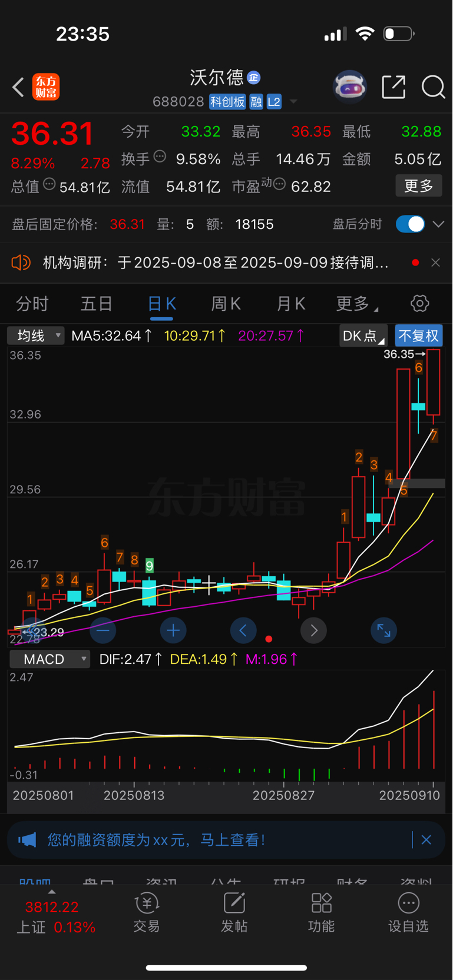Viewport: 453px width, 980px height.
Task: Tap the 10:29.71 moving average value
Action: [x=194, y=335]
